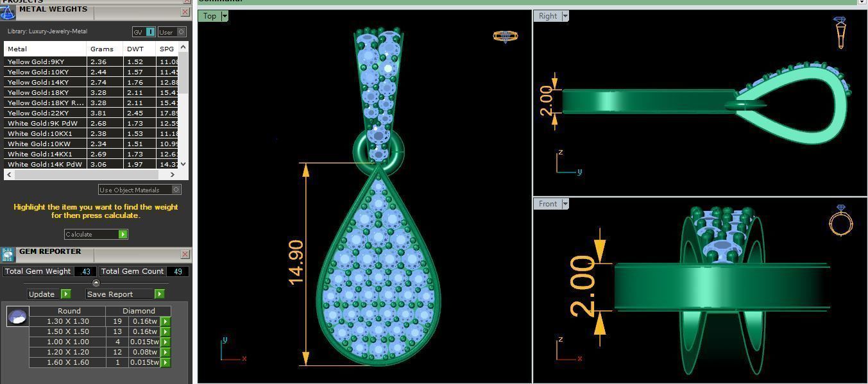Click the metal table vertical scrollbar thumb
The width and height of the screenshot is (868, 384).
click(183, 72)
